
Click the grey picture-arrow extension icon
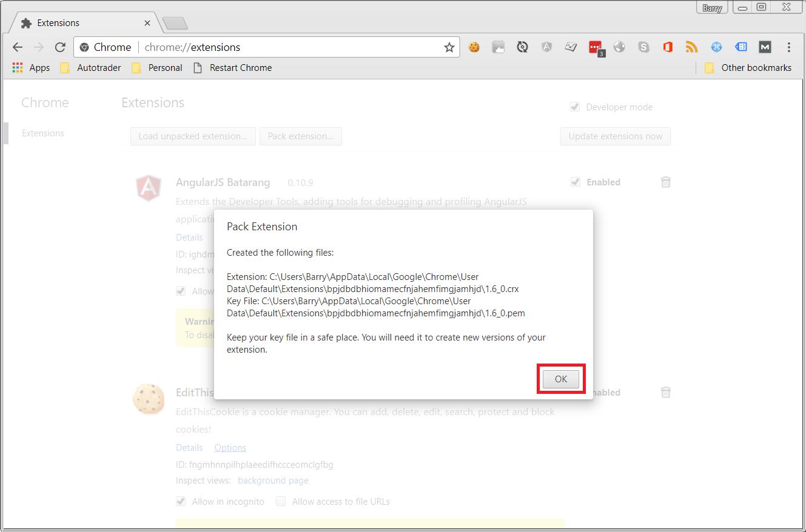498,47
